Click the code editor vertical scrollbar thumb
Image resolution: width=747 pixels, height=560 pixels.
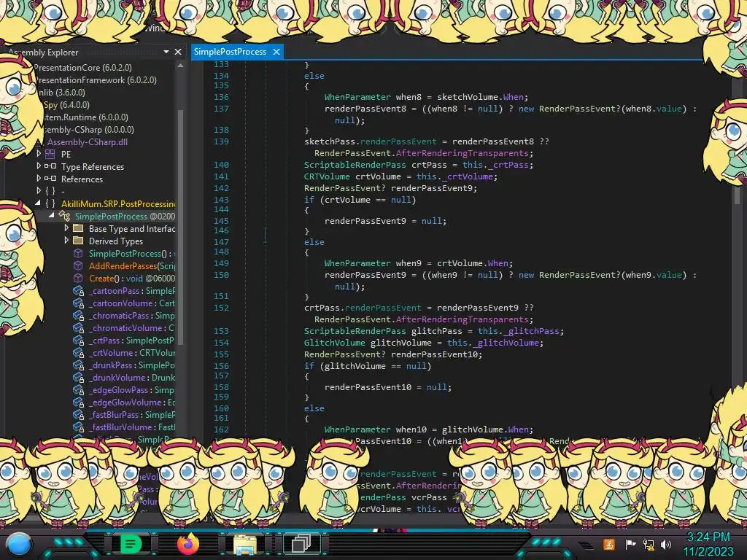tap(737, 195)
